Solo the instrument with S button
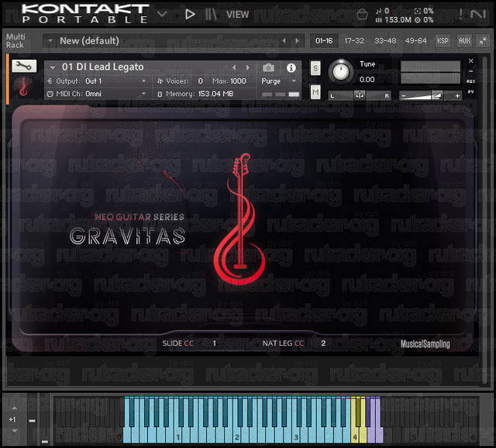496x448 pixels. click(x=315, y=68)
